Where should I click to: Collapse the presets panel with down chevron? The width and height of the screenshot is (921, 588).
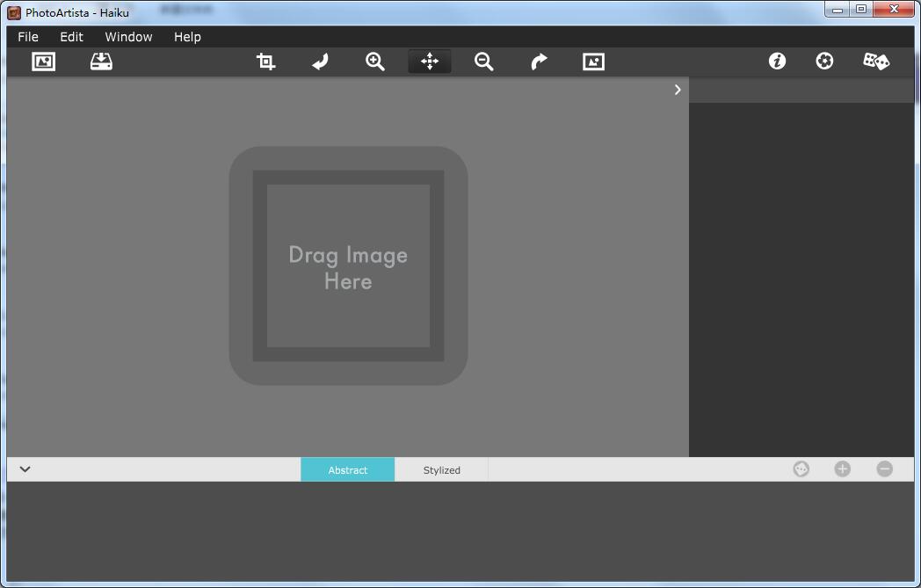coord(25,469)
